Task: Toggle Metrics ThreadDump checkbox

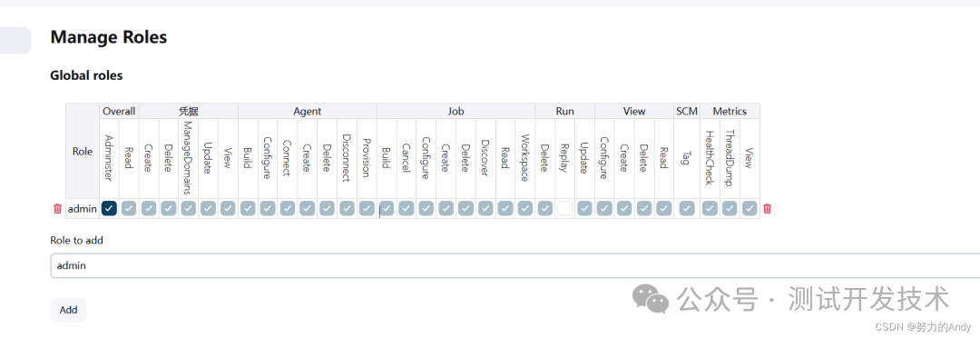Action: coord(730,208)
